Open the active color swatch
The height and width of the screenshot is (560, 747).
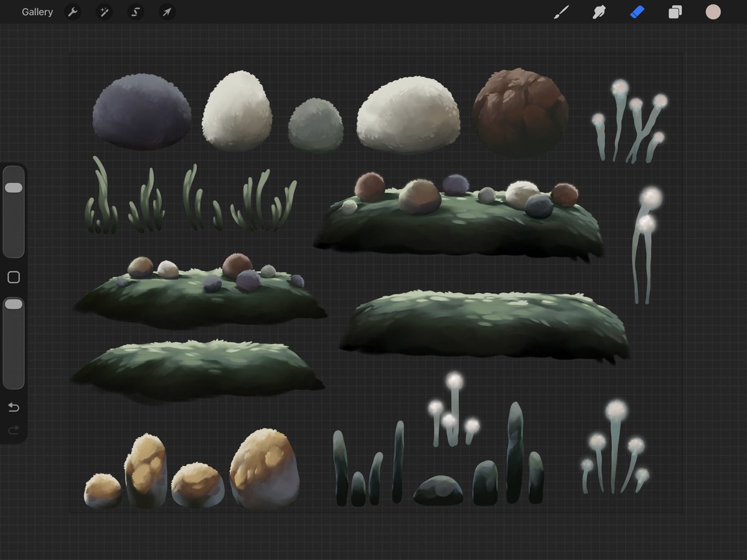(x=713, y=12)
